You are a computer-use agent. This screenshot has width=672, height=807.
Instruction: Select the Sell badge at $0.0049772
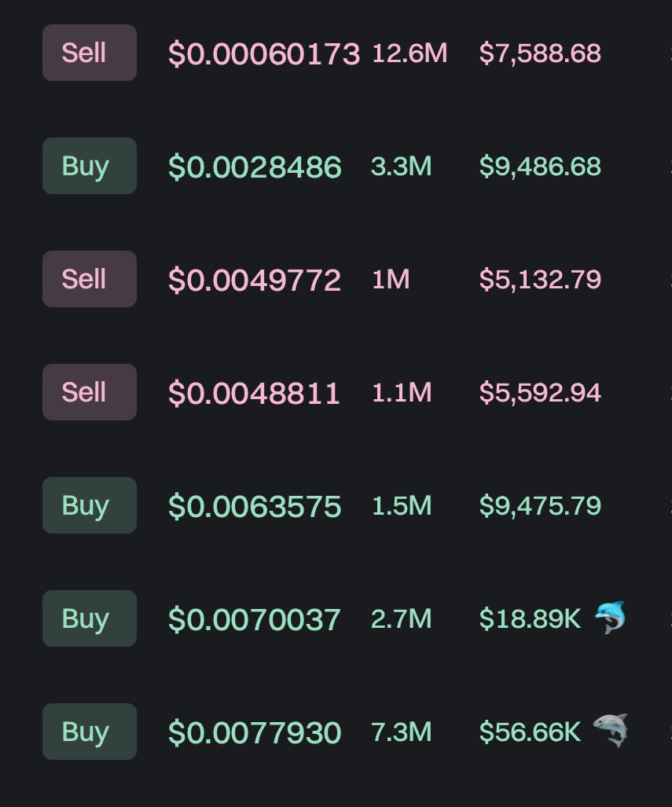pos(90,279)
